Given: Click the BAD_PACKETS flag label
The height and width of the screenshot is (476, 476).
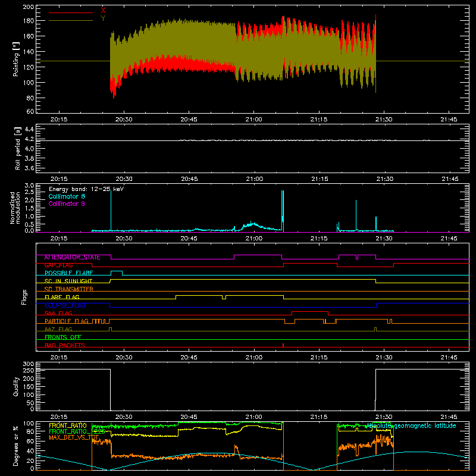Looking at the screenshot, I should point(65,345).
